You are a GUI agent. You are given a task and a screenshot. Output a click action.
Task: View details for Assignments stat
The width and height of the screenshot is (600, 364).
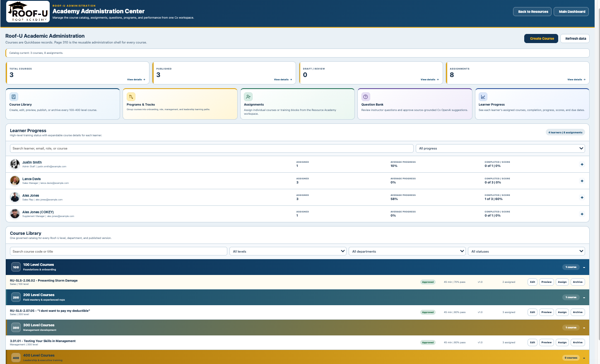[576, 80]
